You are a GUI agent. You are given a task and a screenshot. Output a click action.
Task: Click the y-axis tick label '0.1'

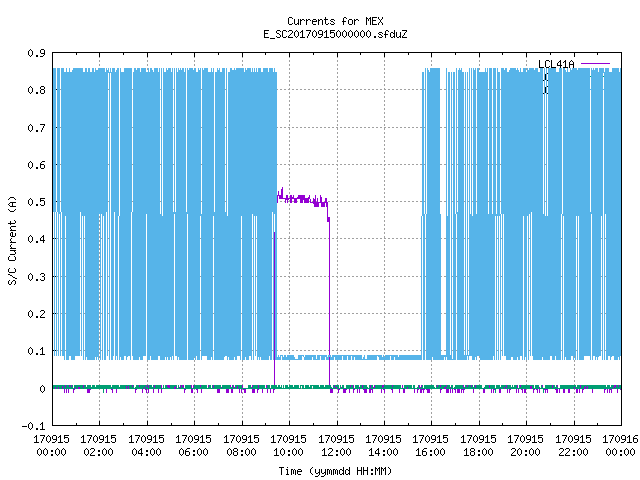coord(36,351)
